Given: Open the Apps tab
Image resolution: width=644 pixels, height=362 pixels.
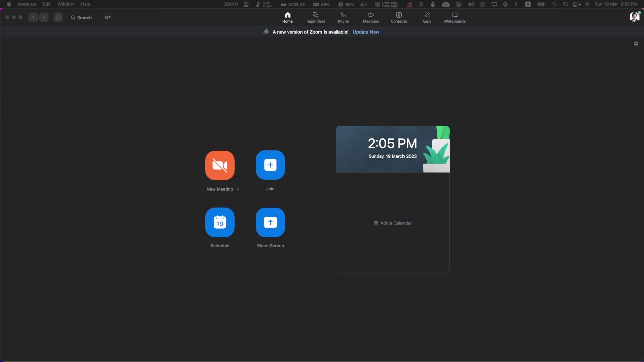Looking at the screenshot, I should [427, 18].
